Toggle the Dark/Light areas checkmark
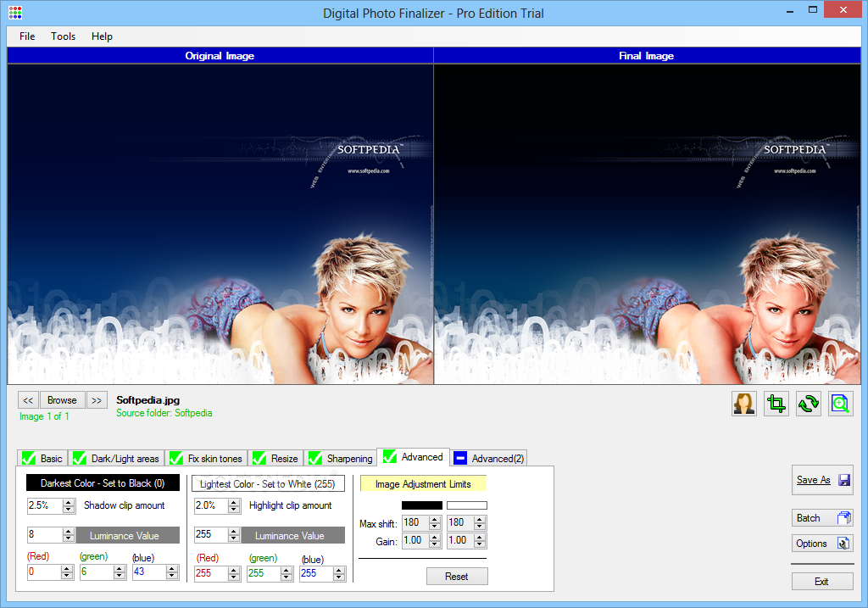Viewport: 868px width, 608px height. pos(80,459)
